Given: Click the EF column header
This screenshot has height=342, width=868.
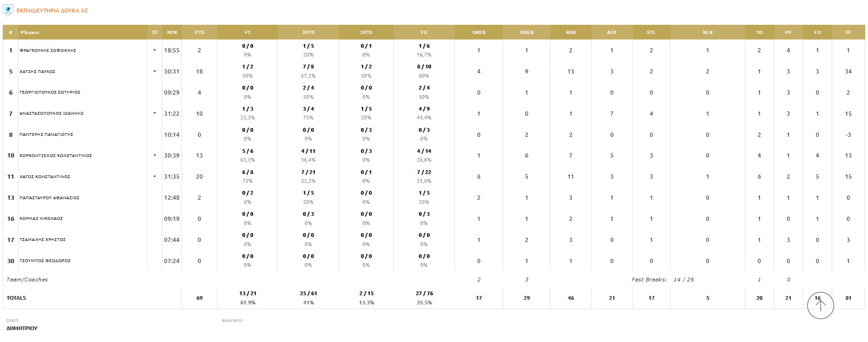Looking at the screenshot, I should 848,33.
